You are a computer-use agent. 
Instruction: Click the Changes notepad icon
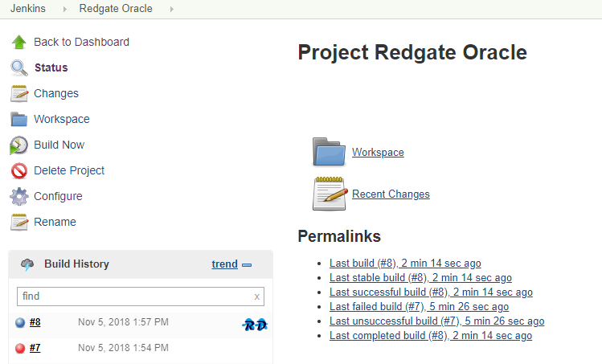(x=19, y=93)
